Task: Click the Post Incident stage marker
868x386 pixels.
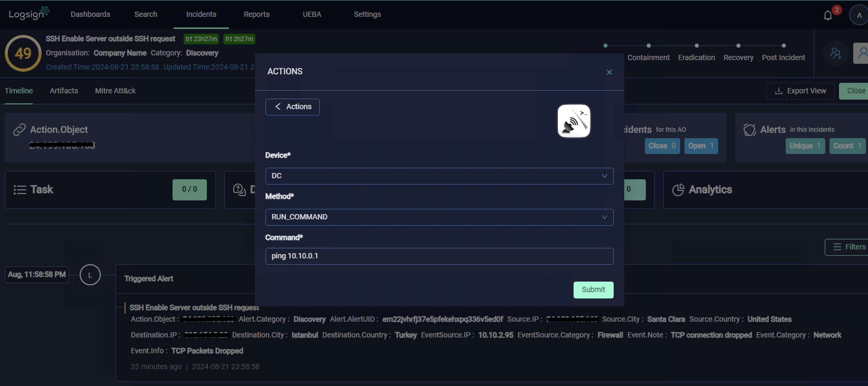Action: click(783, 45)
